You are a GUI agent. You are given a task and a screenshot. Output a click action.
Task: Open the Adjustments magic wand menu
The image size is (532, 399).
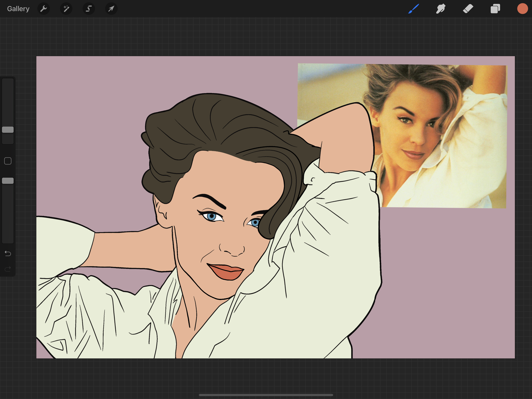(x=66, y=9)
